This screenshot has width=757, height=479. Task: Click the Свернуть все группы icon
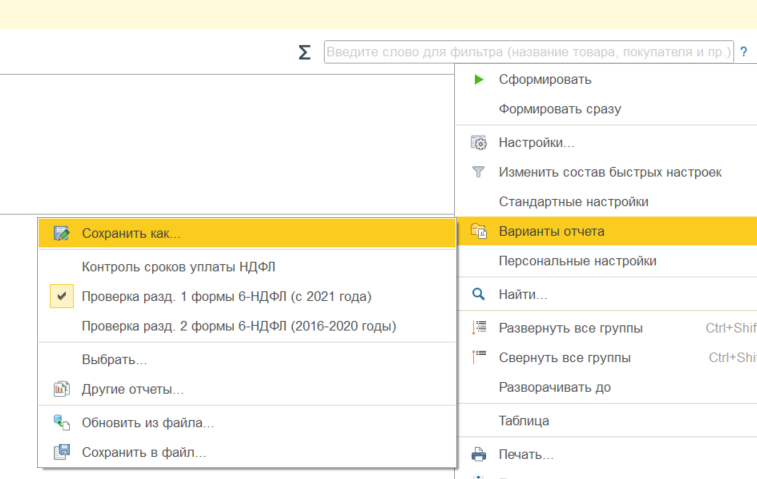tap(478, 358)
